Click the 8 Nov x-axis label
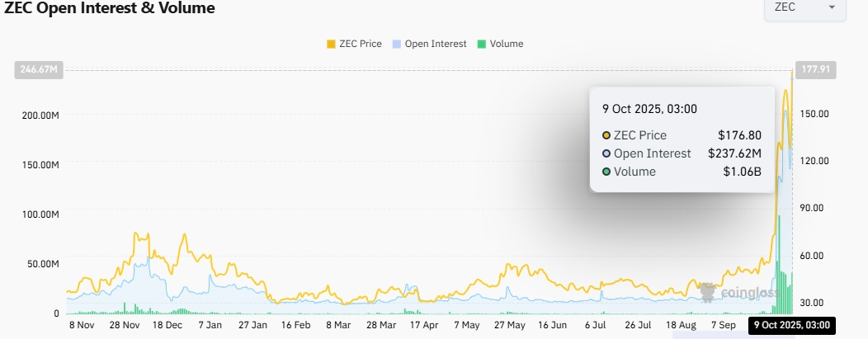 point(80,325)
